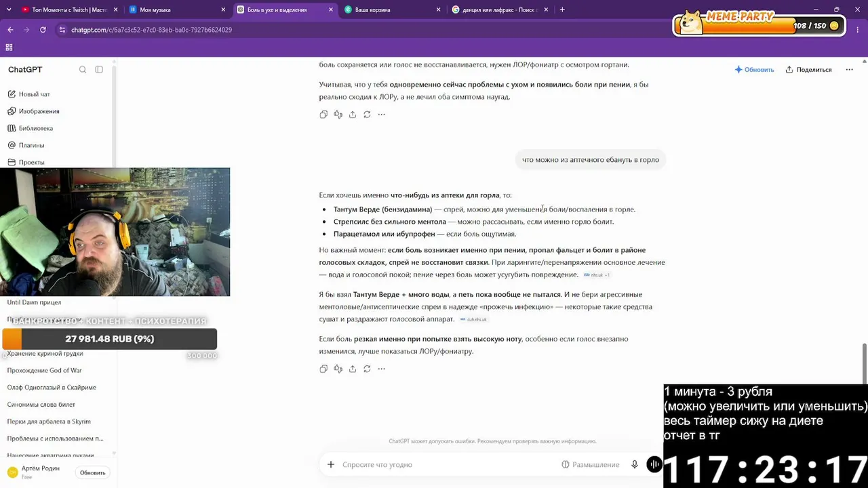Screen dimensions: 868x488
Task: Copy the Тантум Верде response
Action: coord(323,369)
